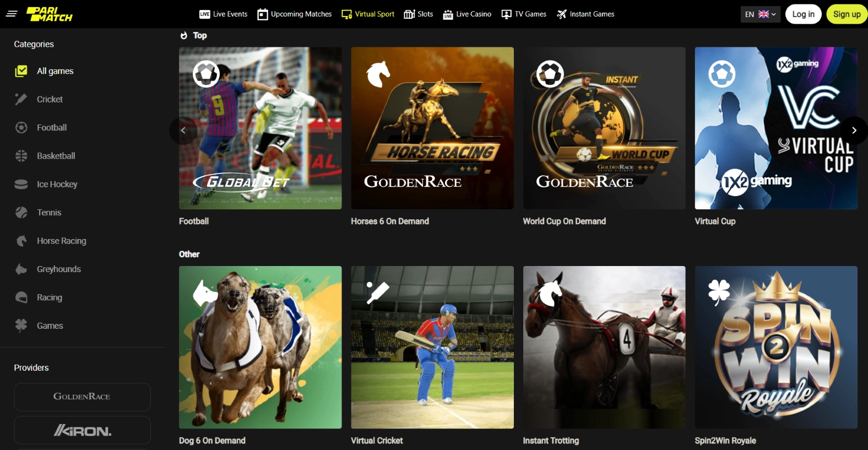This screenshot has height=450, width=868.
Task: Navigate to Live Casino
Action: (x=467, y=14)
